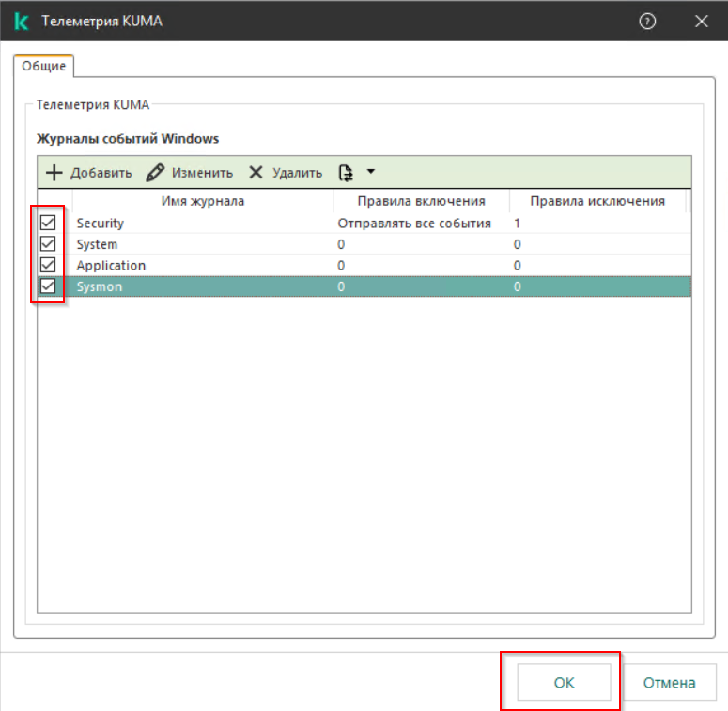Click the Правила исключения column header

(597, 201)
